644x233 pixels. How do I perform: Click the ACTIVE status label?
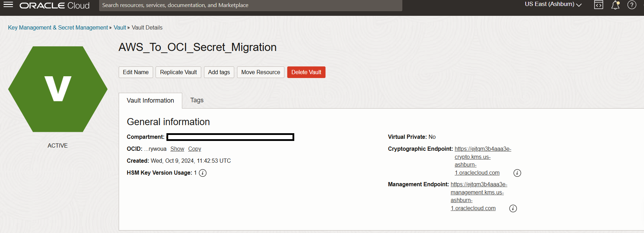[58, 145]
